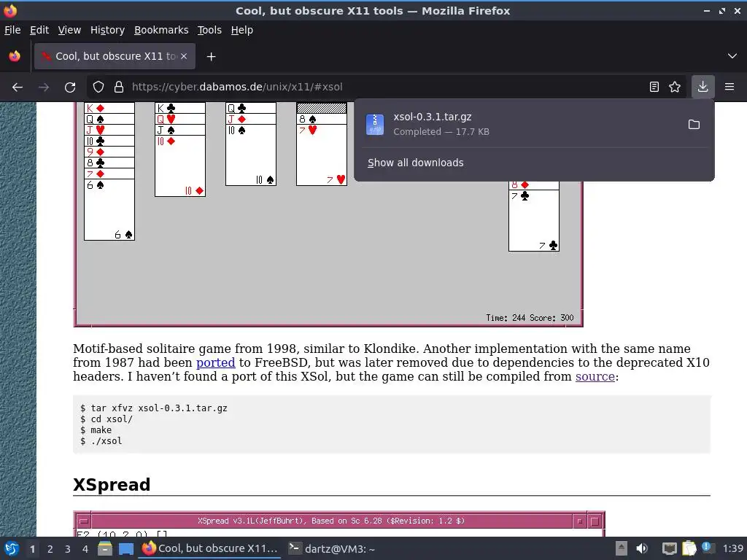Click the forward navigation arrow
Screen dimensions: 747x560
pos(44,87)
